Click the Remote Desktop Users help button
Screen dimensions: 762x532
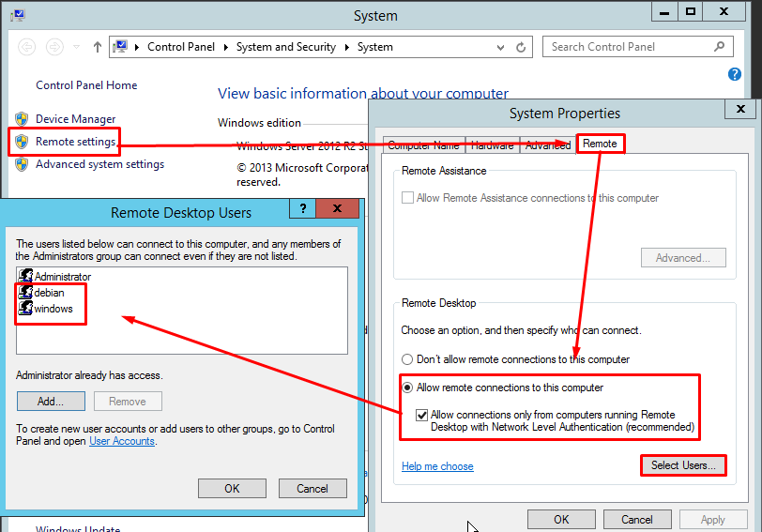coord(303,209)
